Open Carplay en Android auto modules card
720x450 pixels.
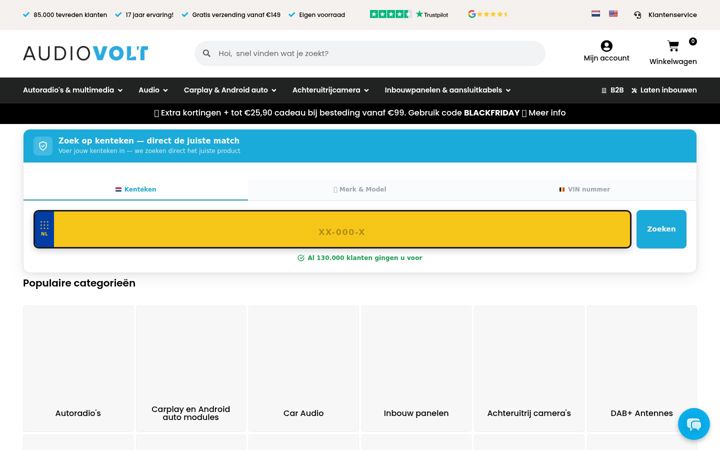click(191, 368)
